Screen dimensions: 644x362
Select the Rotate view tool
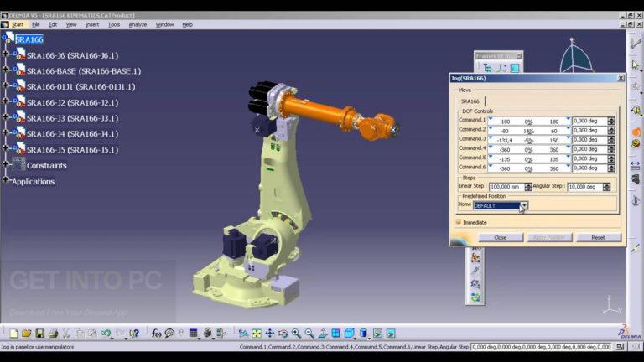pos(283,334)
